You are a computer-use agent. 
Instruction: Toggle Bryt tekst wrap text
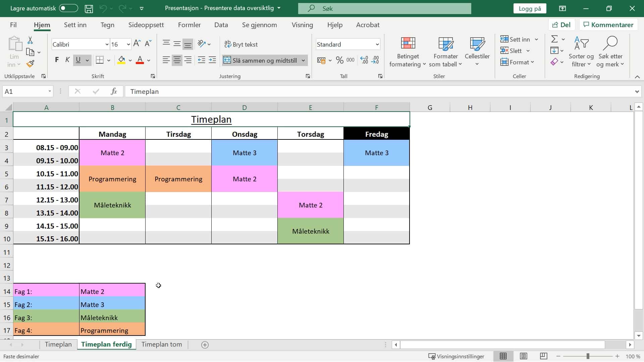coord(241,44)
